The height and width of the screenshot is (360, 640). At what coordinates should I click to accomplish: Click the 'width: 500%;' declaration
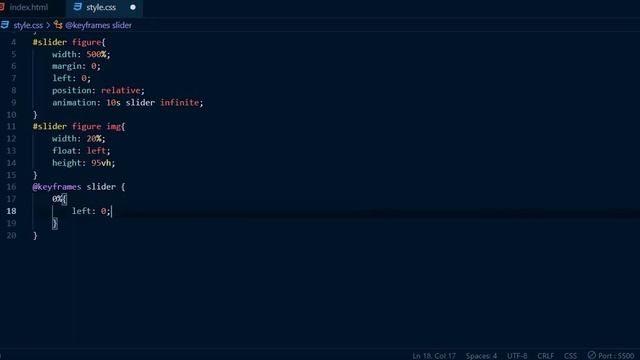point(81,54)
